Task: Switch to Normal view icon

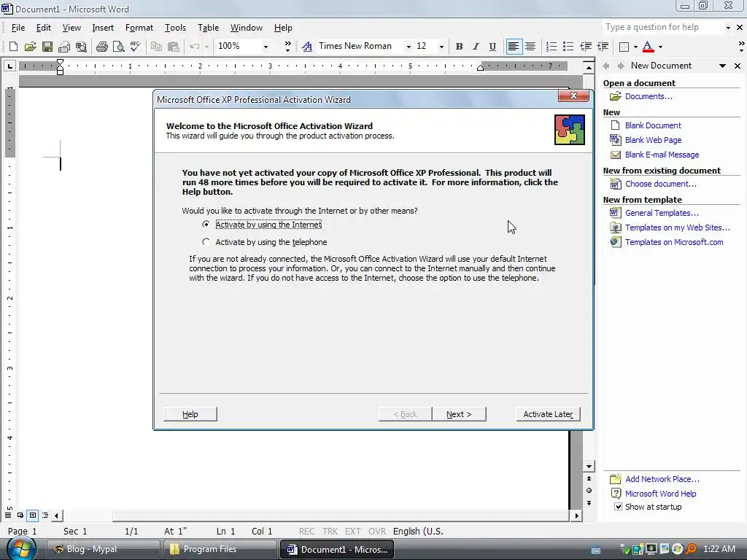Action: pos(8,516)
